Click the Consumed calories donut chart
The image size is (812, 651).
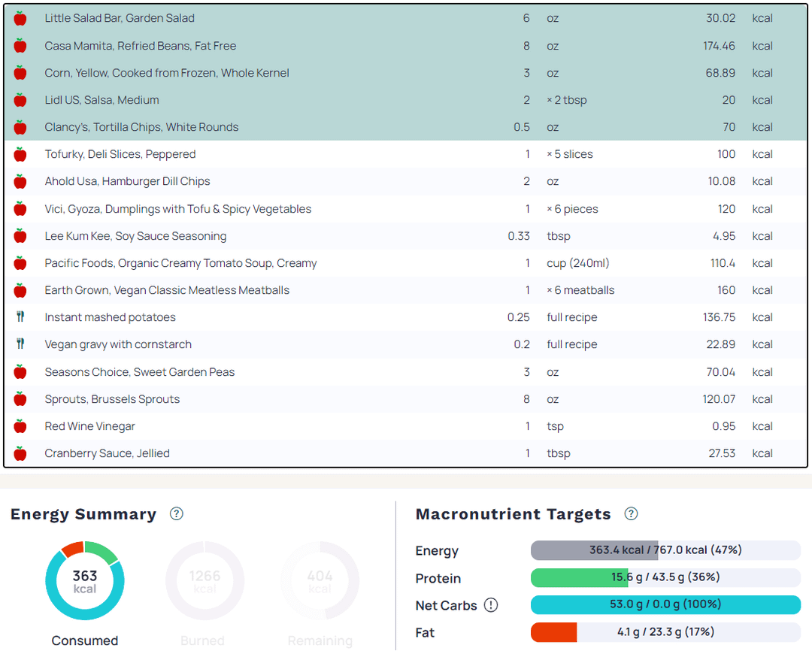(85, 581)
